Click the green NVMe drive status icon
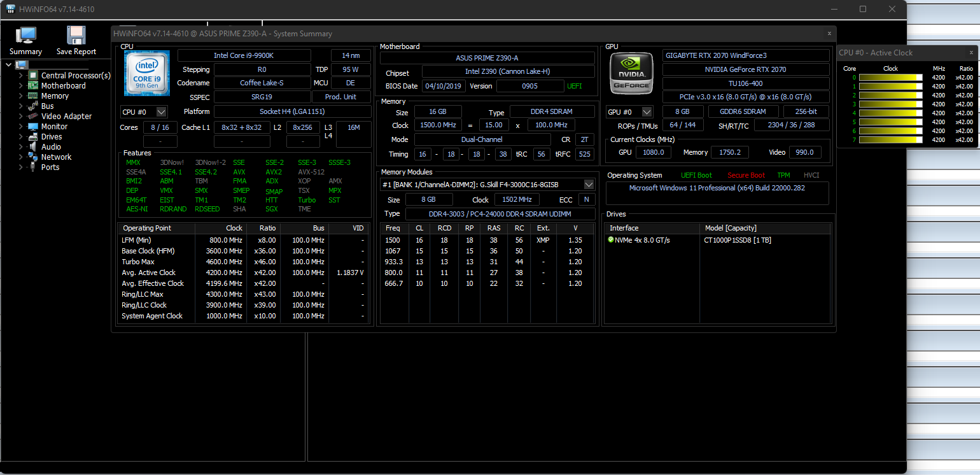 click(x=611, y=240)
